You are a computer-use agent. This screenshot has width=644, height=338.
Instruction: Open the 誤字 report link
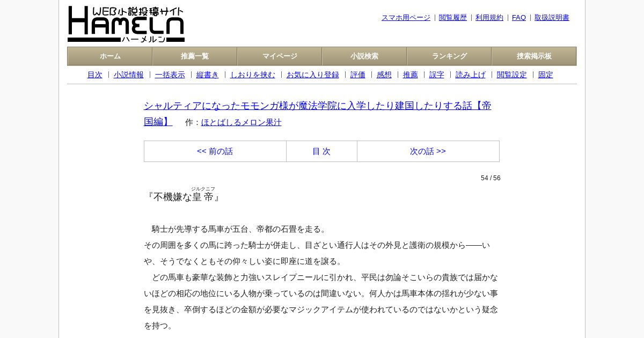[x=437, y=75]
